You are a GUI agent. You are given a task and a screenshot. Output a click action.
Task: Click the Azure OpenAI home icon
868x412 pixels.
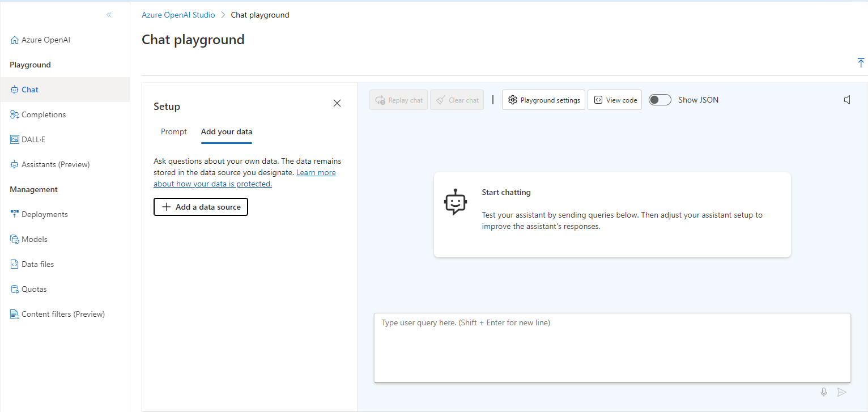tap(15, 40)
